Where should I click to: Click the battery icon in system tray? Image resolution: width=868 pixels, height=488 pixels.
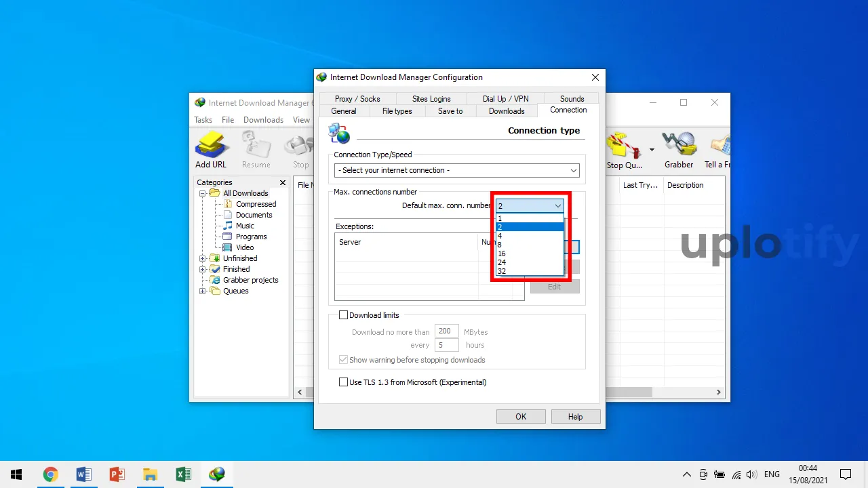tap(719, 474)
